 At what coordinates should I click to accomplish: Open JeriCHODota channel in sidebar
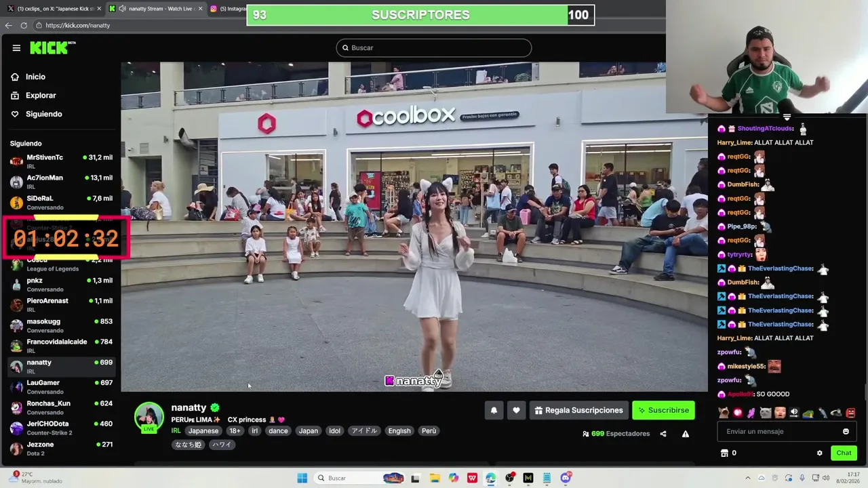click(61, 428)
